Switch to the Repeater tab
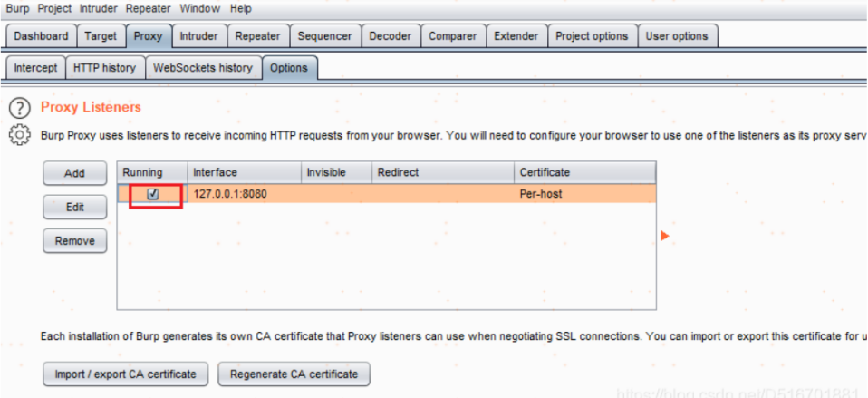868x398 pixels. point(258,36)
